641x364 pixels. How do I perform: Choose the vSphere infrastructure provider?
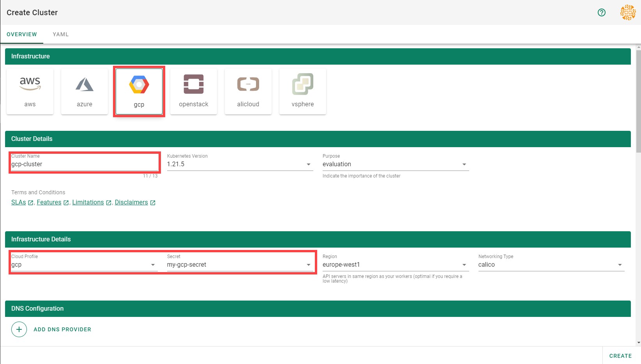[x=303, y=91]
